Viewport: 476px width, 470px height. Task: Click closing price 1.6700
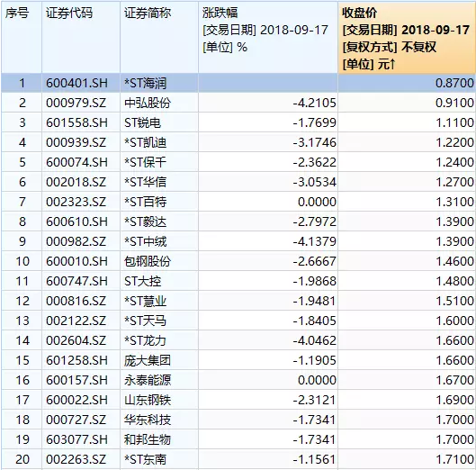pyautogui.click(x=454, y=380)
